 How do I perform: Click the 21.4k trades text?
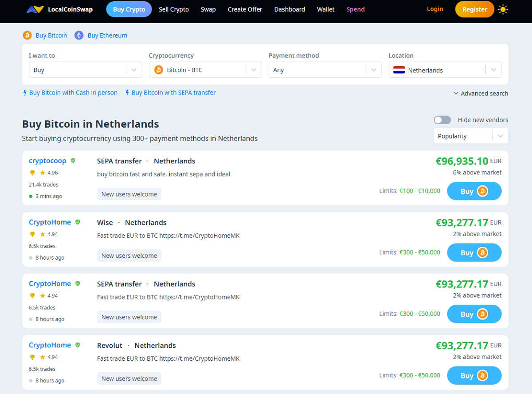click(43, 185)
